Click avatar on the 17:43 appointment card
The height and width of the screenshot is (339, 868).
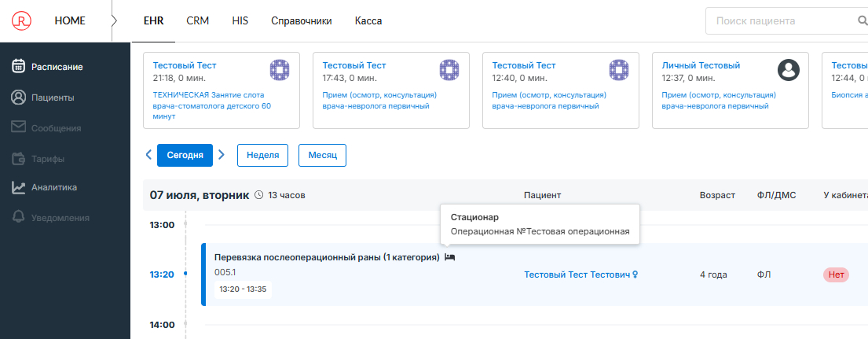click(449, 69)
